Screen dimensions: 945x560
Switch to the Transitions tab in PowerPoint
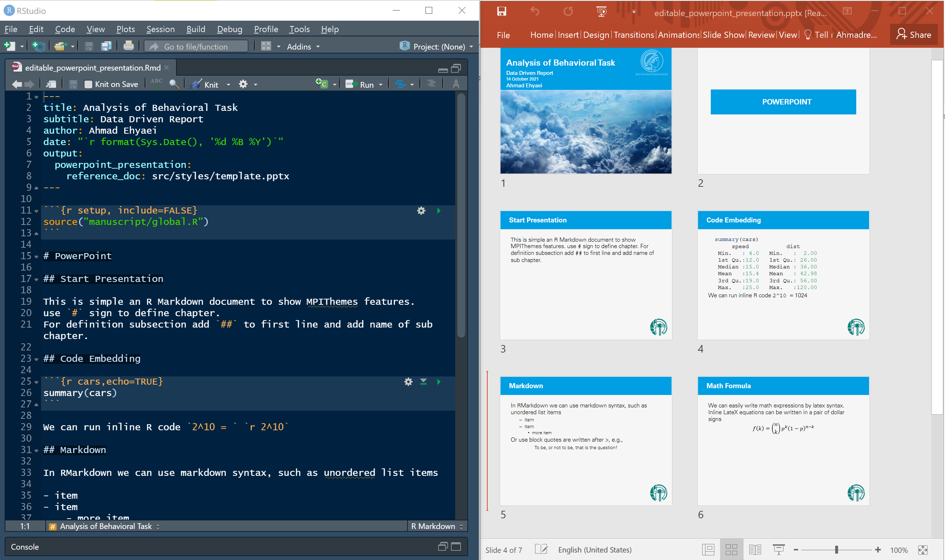point(634,35)
